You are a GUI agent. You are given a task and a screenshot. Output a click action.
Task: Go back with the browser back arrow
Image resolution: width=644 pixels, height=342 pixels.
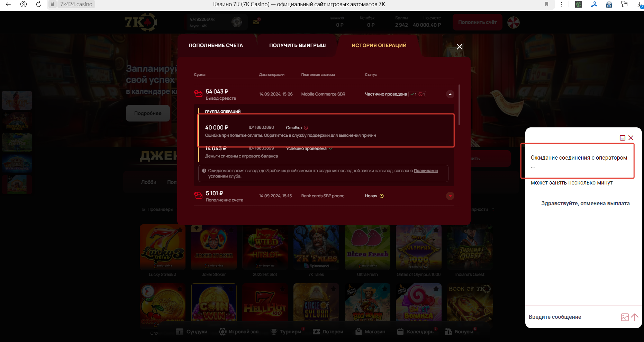(x=8, y=4)
